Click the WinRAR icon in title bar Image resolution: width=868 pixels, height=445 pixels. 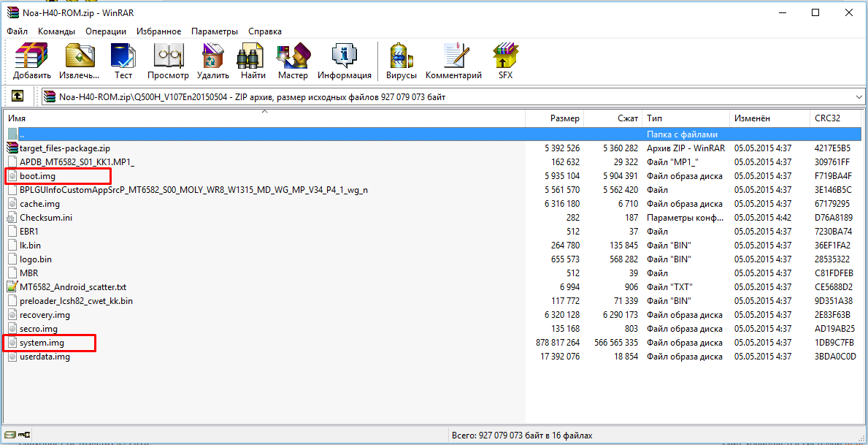click(x=13, y=12)
